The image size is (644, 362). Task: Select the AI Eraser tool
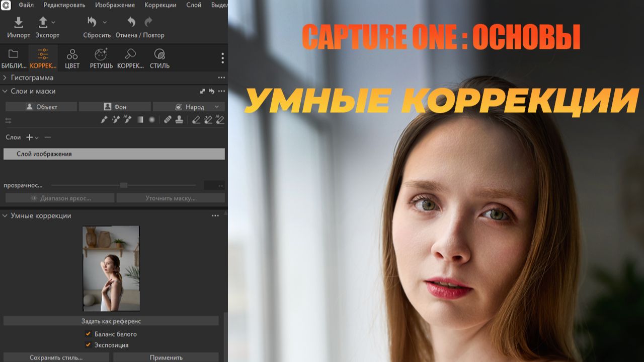pos(220,120)
